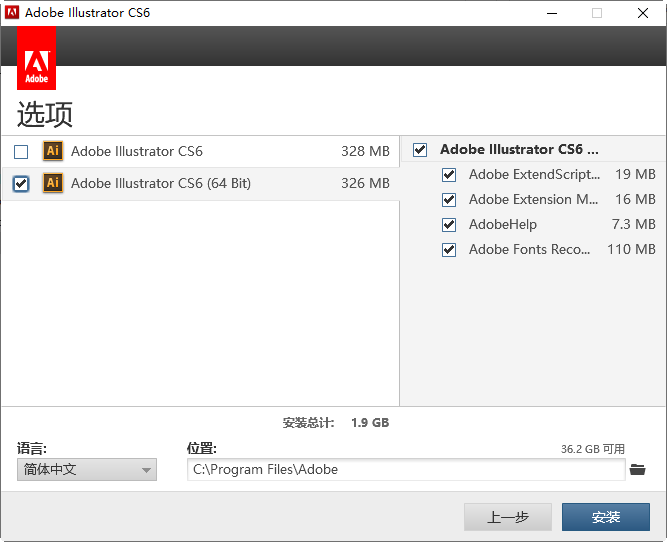Click the 安装 install button
Viewport: 667px width, 542px height.
[x=606, y=517]
